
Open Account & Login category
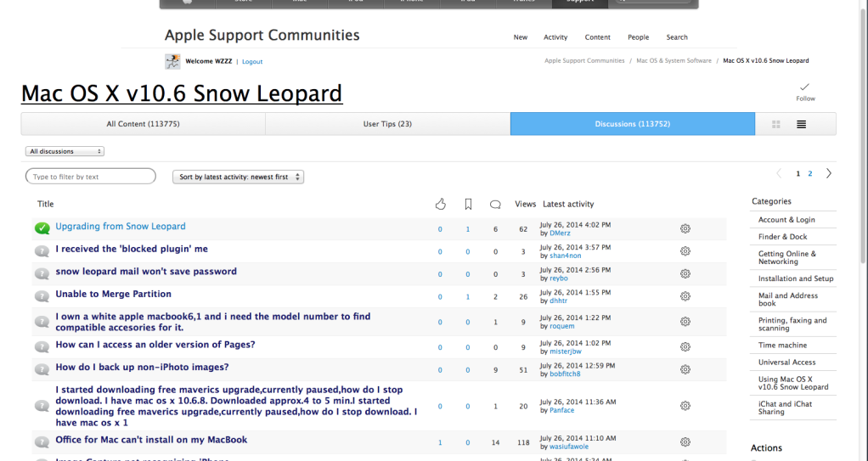786,220
